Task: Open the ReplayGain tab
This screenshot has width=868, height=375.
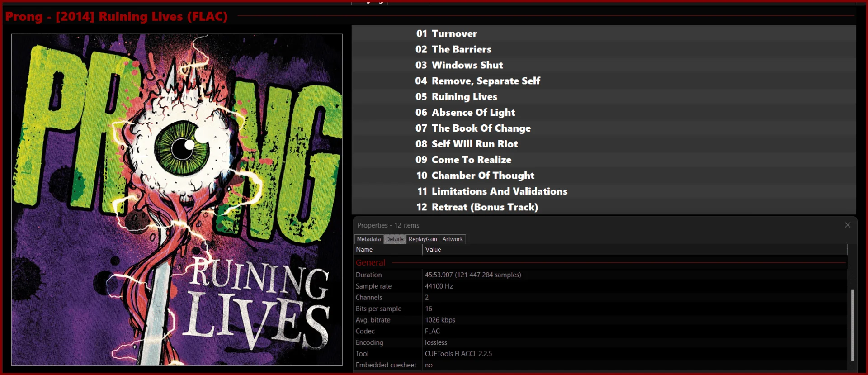Action: pos(423,239)
